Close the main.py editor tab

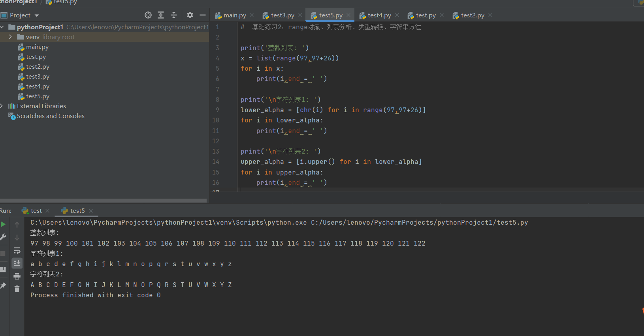click(252, 15)
